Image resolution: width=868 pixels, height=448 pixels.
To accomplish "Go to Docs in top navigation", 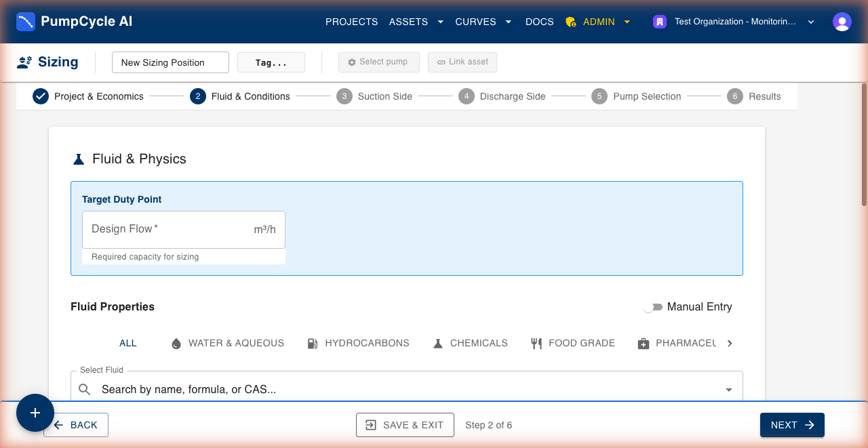I will click(539, 22).
